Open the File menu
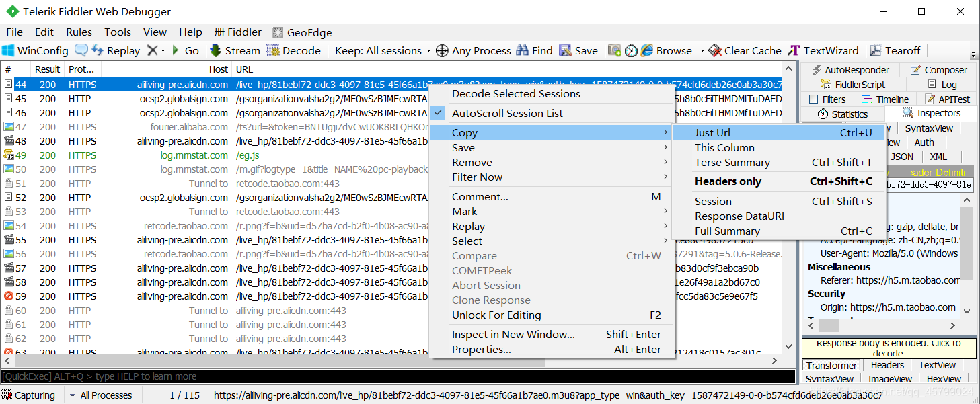The height and width of the screenshot is (404, 980). click(14, 32)
